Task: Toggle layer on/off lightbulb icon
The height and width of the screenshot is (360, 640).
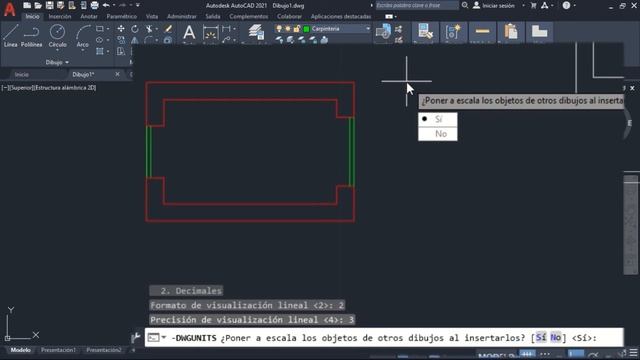Action: pyautogui.click(x=279, y=29)
